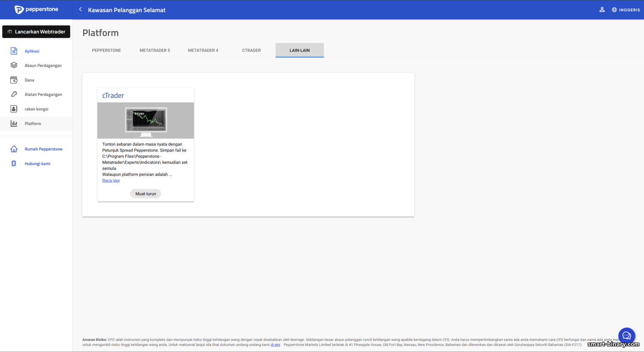644x352 pixels.
Task: Follow the Baca lagi link
Action: (x=111, y=180)
